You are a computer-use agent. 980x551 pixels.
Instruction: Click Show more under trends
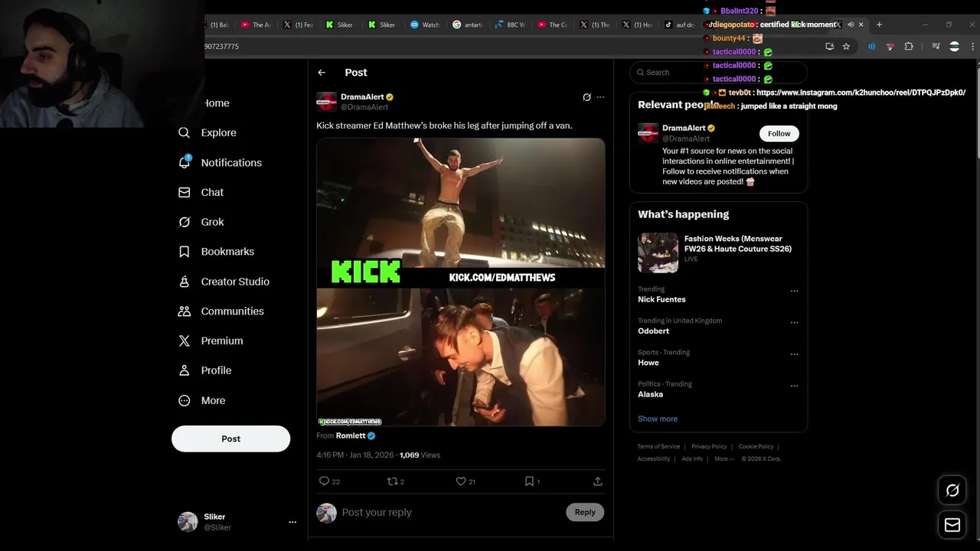(658, 419)
